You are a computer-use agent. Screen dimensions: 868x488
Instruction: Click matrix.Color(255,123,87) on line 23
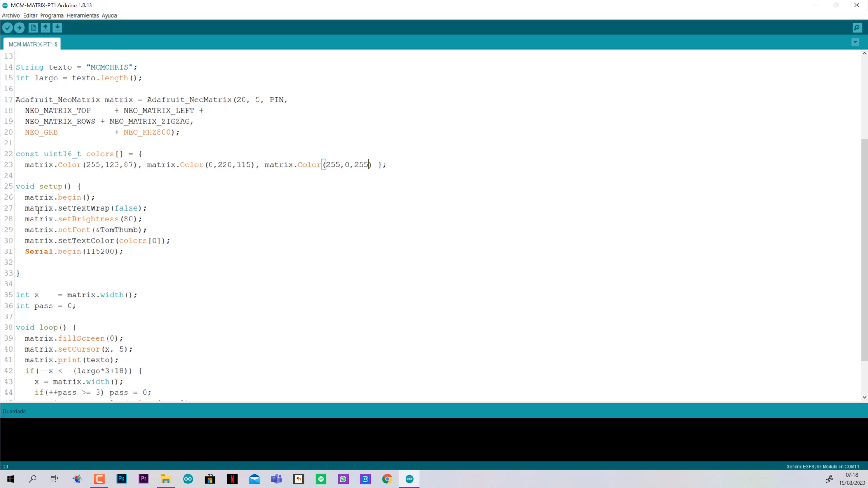tap(81, 164)
